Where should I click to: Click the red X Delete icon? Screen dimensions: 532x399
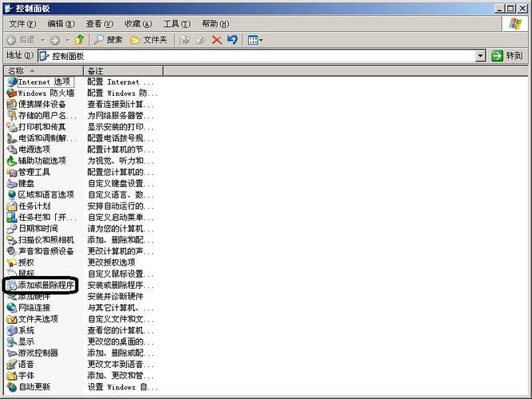pyautogui.click(x=217, y=40)
